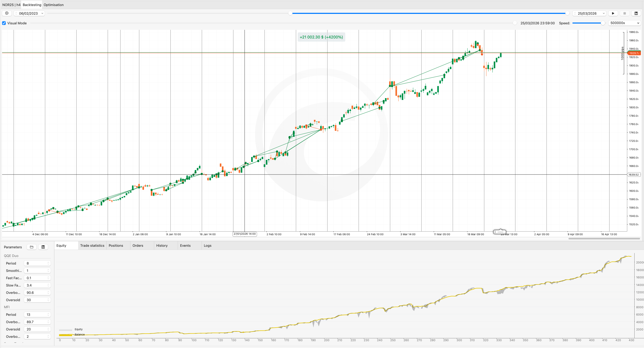
Task: Uncheck the Visual Mode checkbox
Action: click(x=4, y=23)
